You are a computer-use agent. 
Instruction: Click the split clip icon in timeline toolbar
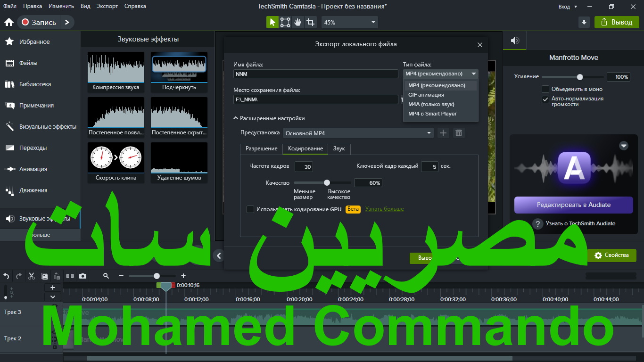pyautogui.click(x=70, y=276)
